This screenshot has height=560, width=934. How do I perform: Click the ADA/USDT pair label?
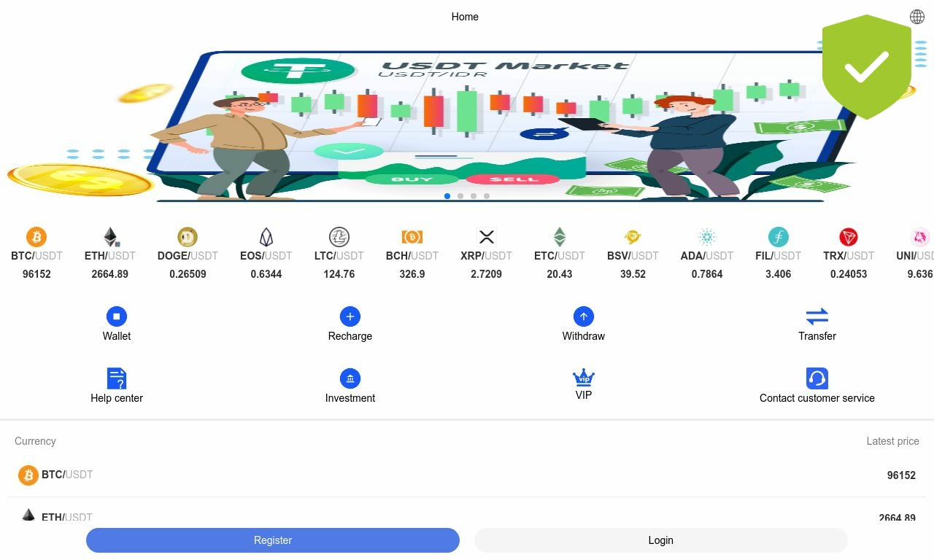tap(707, 256)
